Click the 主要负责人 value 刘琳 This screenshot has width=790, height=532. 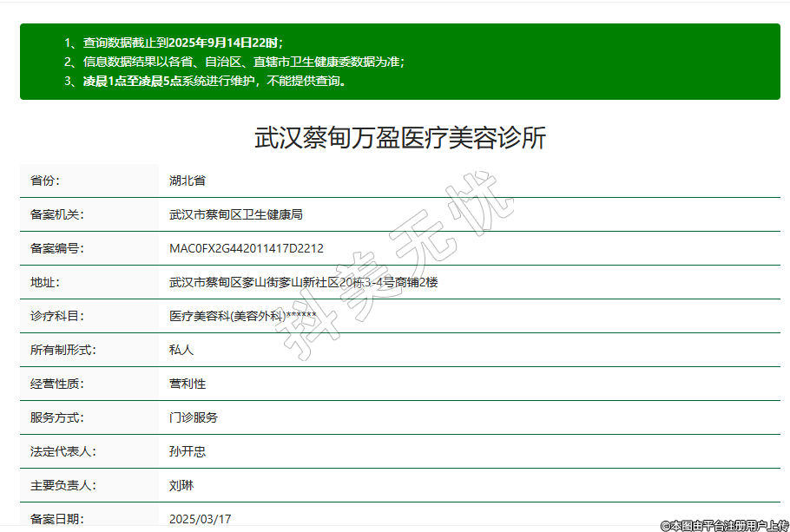pos(181,485)
